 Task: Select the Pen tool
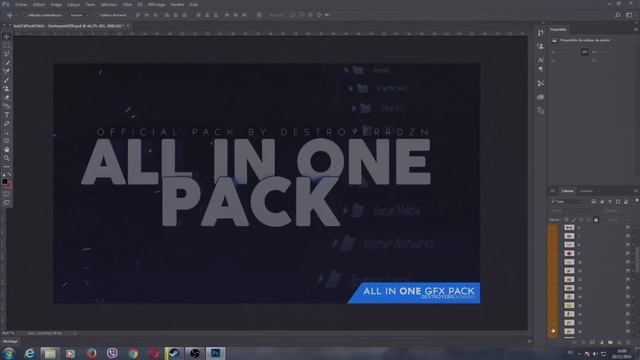click(x=7, y=123)
